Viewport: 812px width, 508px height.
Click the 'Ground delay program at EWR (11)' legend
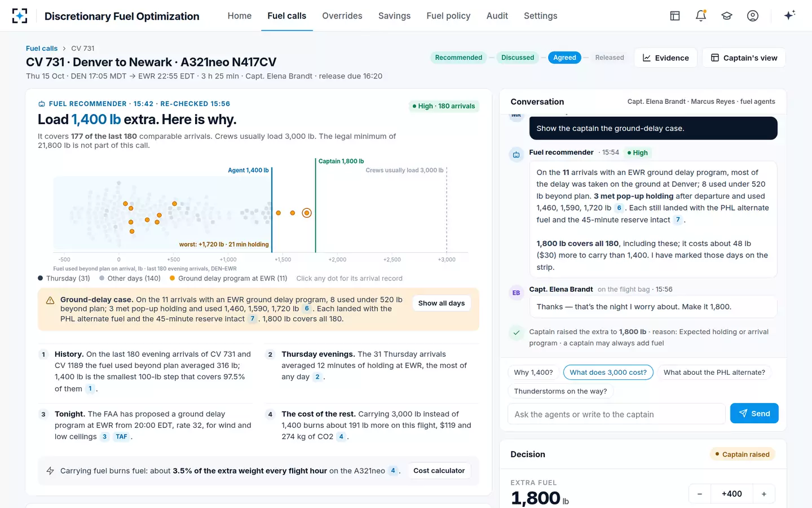(x=228, y=278)
